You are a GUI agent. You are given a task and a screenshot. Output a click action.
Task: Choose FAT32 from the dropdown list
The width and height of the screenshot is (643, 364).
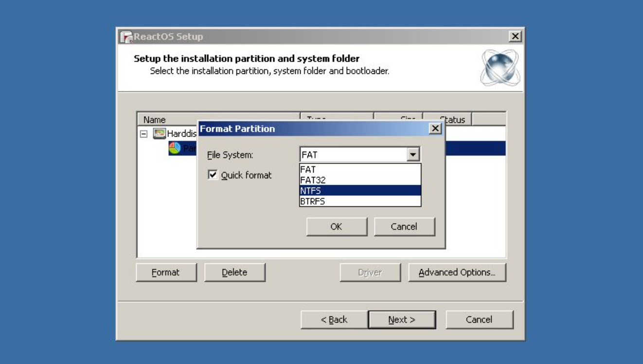point(360,180)
